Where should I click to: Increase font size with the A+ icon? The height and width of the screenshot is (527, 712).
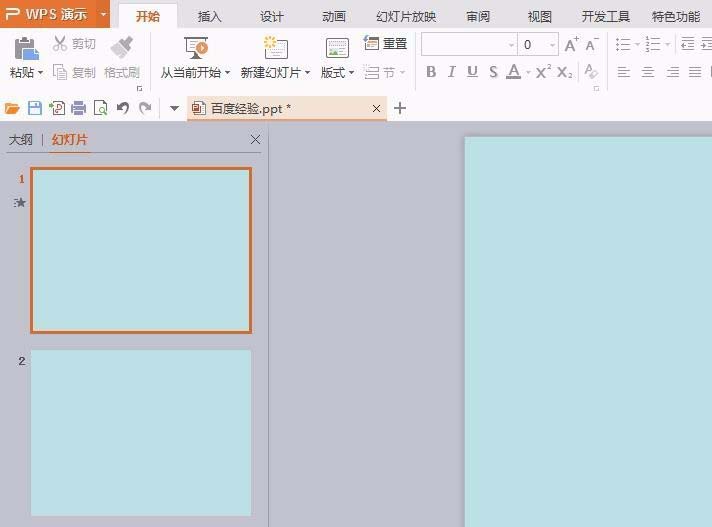coord(571,44)
